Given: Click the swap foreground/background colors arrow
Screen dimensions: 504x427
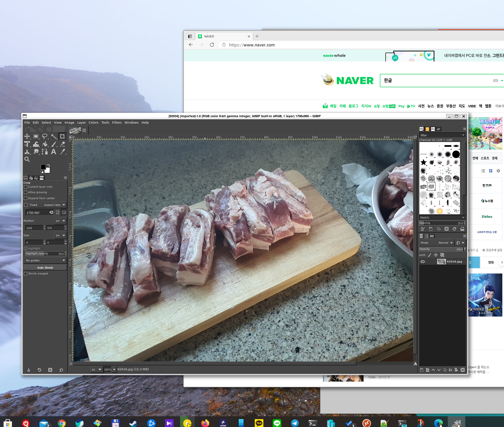Looking at the screenshot, I should pos(48,166).
